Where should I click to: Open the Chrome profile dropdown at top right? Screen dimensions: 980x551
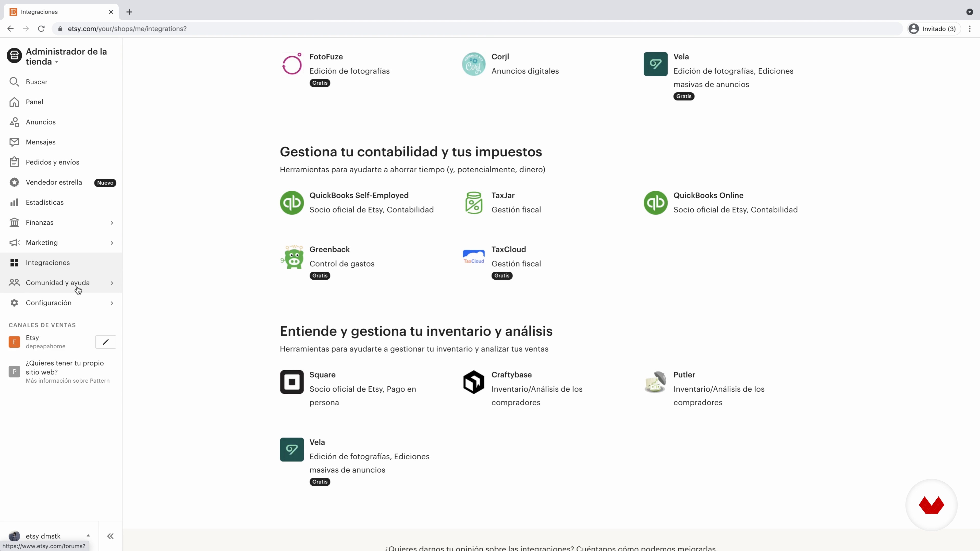(969, 12)
